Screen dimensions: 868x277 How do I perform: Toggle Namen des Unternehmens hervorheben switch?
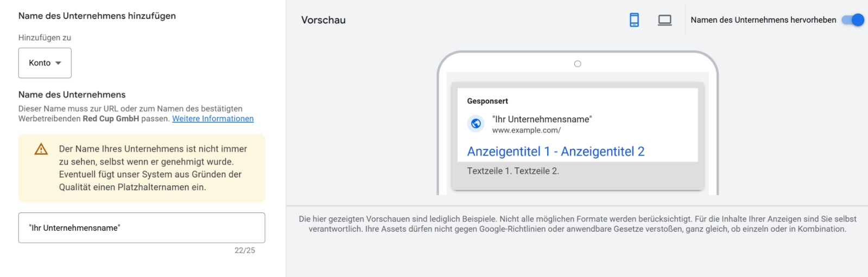[853, 20]
